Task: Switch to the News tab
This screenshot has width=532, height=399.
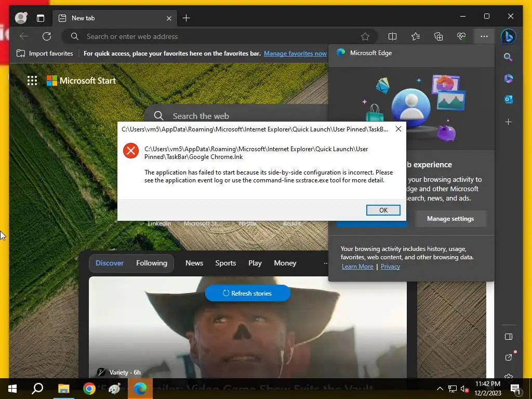Action: [194, 263]
